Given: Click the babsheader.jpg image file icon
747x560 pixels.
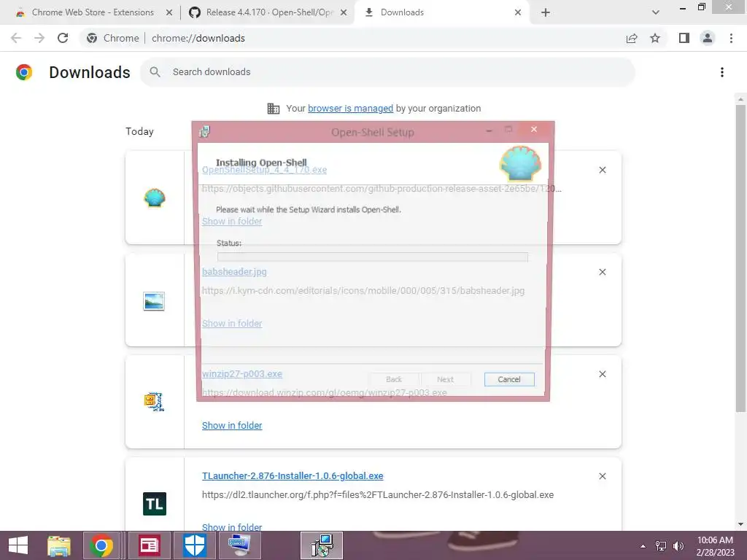Looking at the screenshot, I should (x=154, y=301).
